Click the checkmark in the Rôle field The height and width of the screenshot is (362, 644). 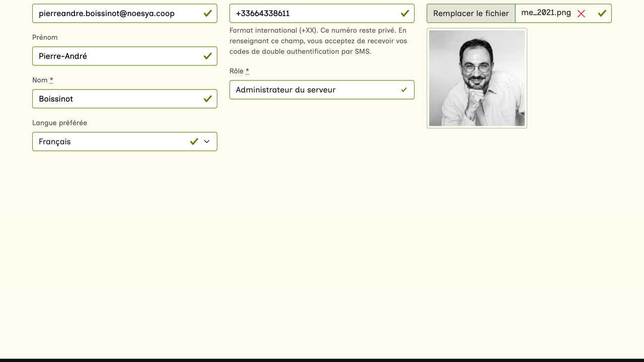404,90
